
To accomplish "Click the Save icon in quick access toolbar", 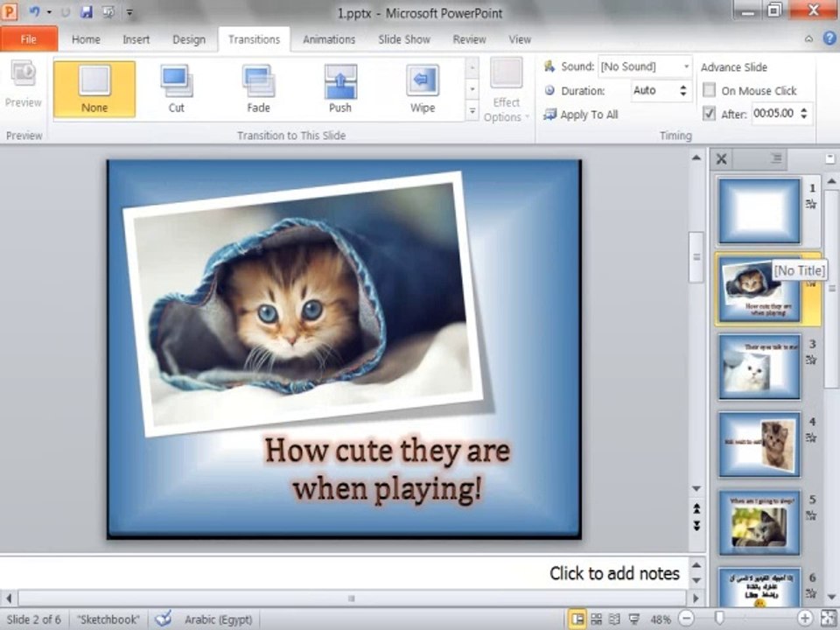I will [x=87, y=11].
